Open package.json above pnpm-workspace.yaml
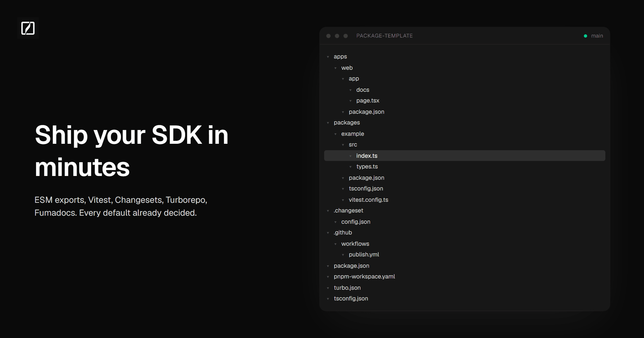 (352, 266)
